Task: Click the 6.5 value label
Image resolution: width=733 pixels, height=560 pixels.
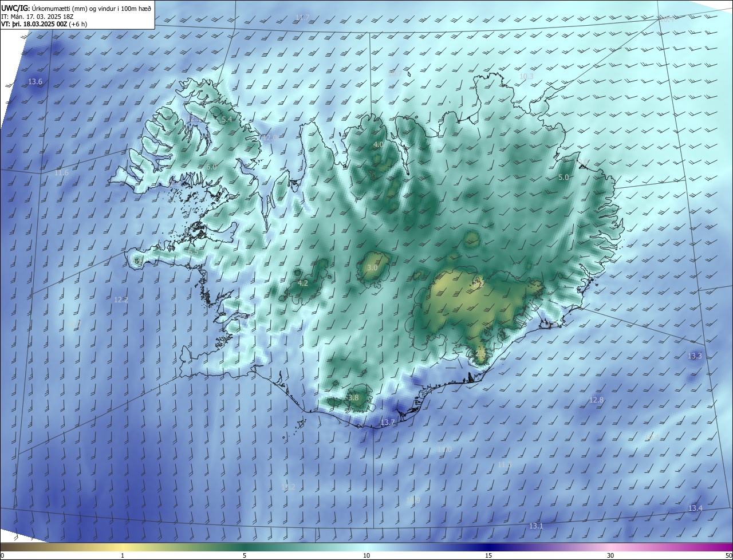Action: pyautogui.click(x=194, y=251)
